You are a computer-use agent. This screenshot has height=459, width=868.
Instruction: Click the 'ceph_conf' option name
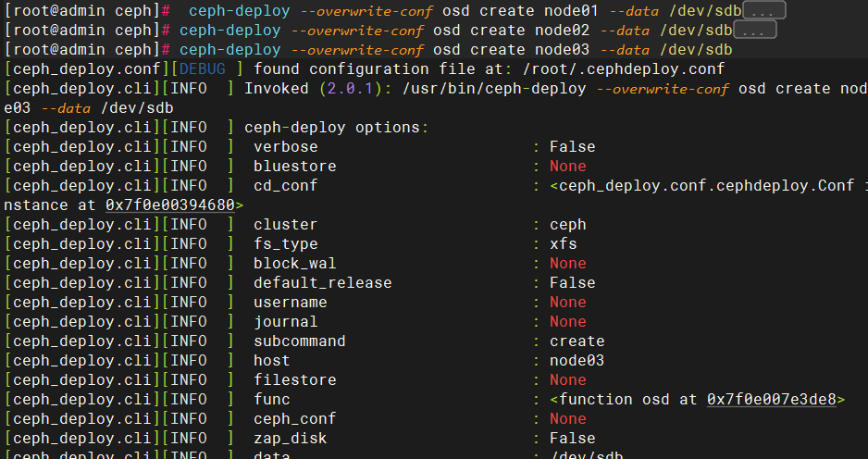pos(295,418)
